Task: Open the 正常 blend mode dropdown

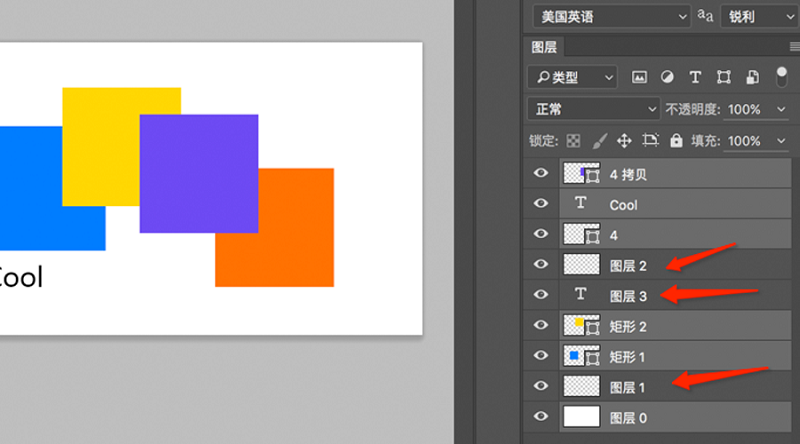Action: pos(593,109)
